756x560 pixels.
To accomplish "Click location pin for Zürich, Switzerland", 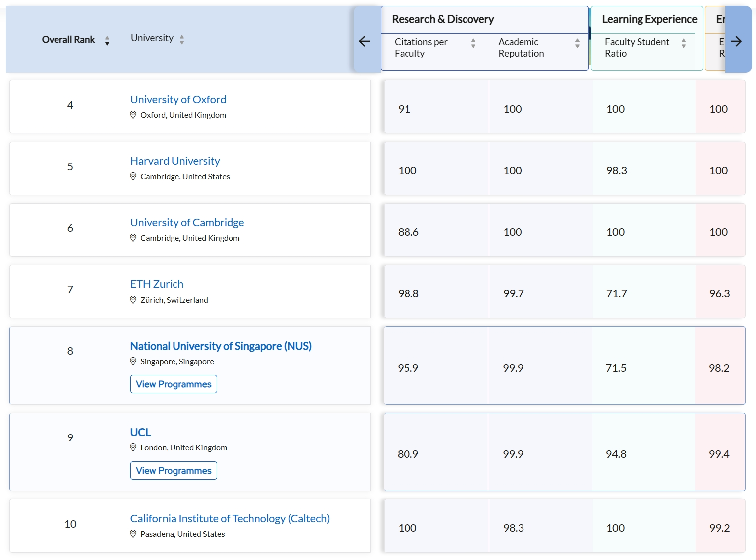I will click(133, 300).
